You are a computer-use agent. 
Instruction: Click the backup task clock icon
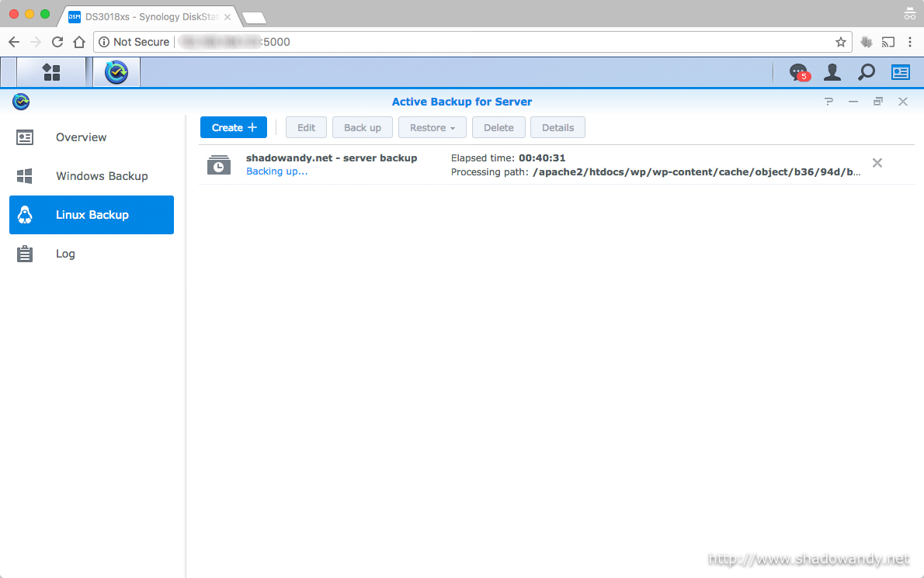click(219, 164)
